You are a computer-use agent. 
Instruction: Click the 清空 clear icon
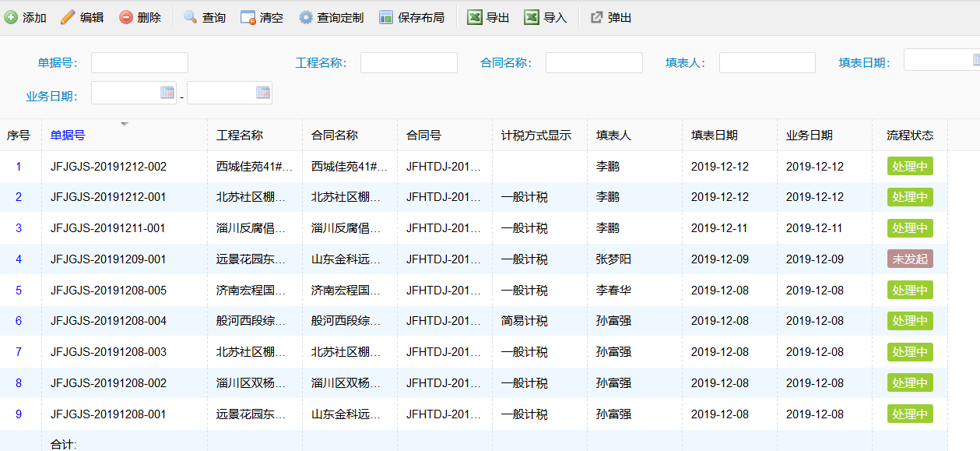(248, 17)
